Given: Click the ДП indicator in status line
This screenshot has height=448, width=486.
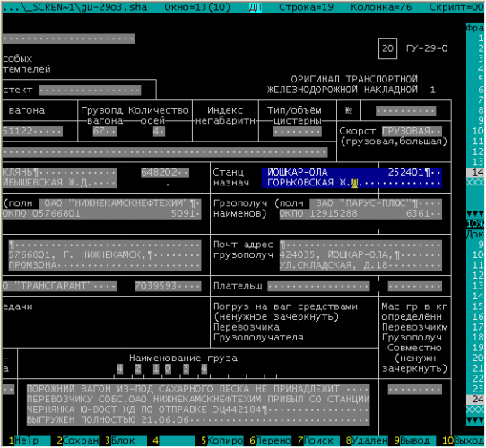Looking at the screenshot, I should (x=256, y=7).
